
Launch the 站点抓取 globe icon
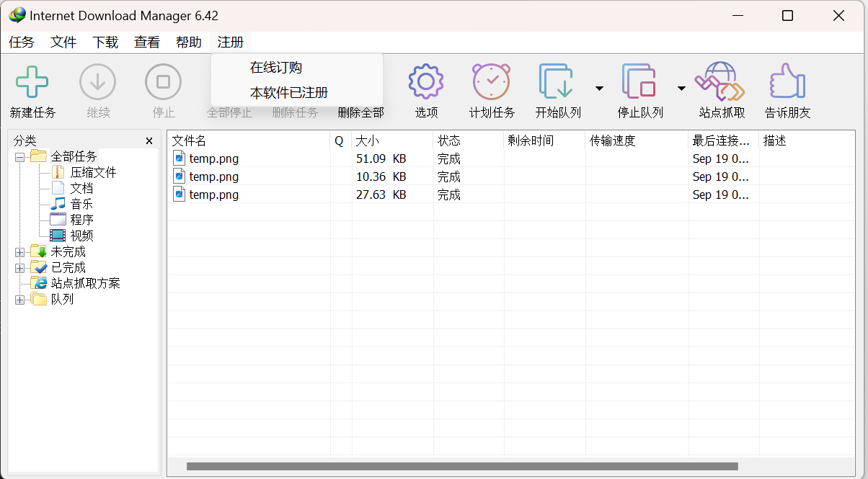click(x=719, y=81)
